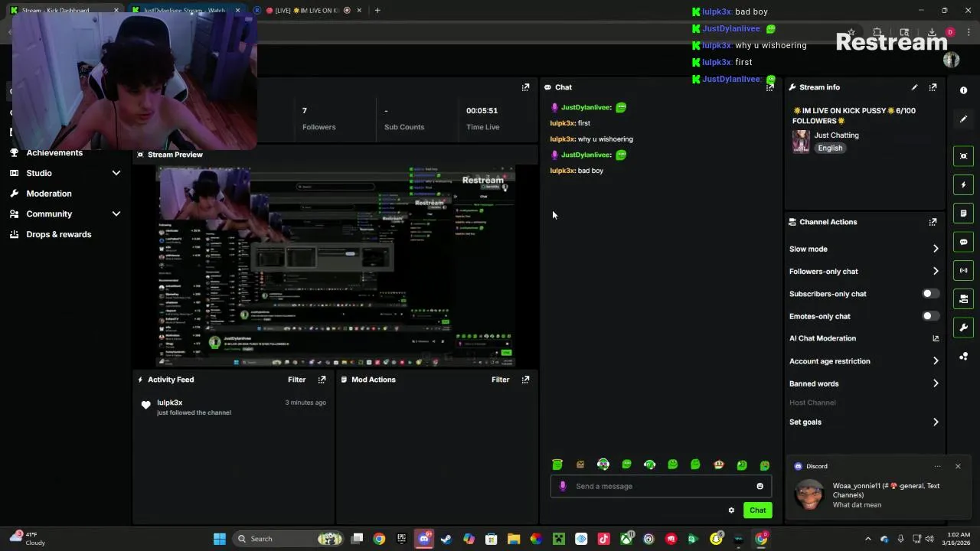The height and width of the screenshot is (551, 980).
Task: Pop out the Stream info panel
Action: click(x=933, y=87)
